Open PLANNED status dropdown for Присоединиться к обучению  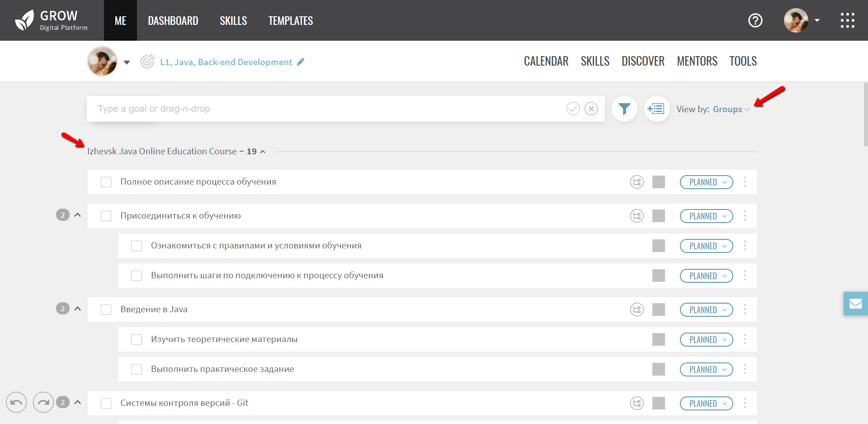click(x=706, y=216)
